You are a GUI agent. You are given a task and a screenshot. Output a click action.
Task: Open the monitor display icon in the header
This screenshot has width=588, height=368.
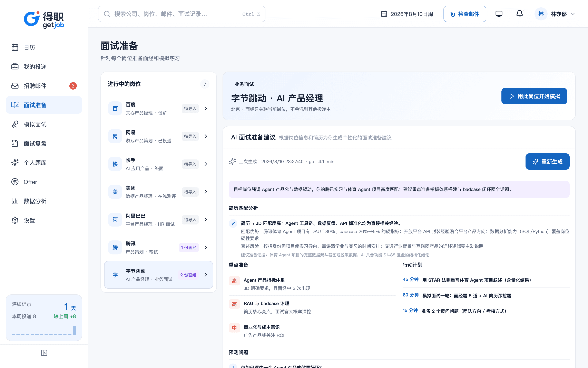(x=499, y=14)
